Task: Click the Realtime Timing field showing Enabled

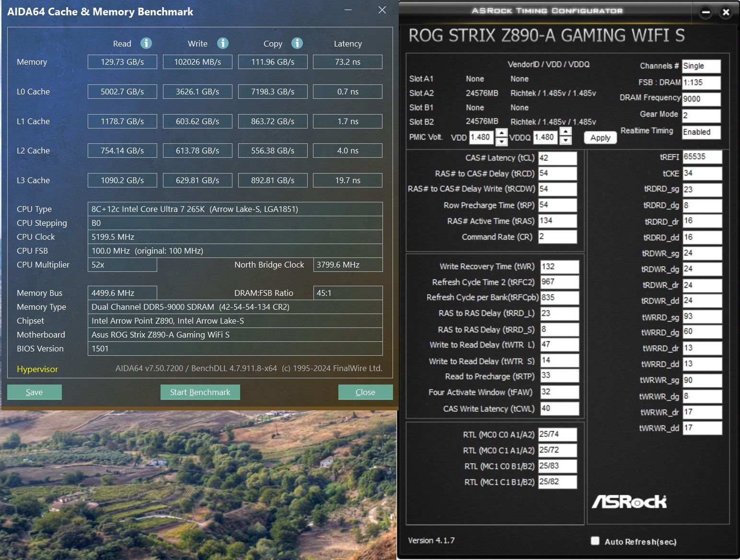Action: click(x=701, y=132)
